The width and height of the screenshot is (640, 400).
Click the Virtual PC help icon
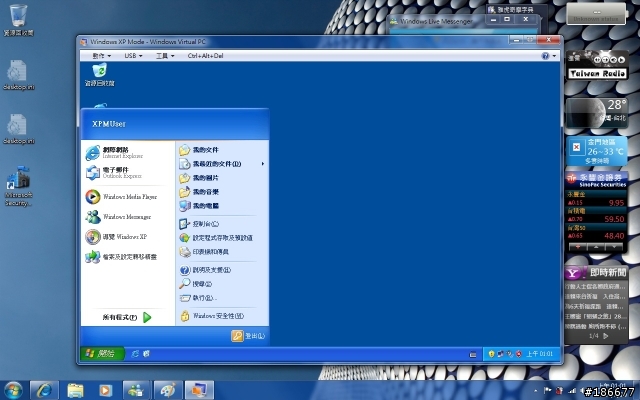click(545, 56)
